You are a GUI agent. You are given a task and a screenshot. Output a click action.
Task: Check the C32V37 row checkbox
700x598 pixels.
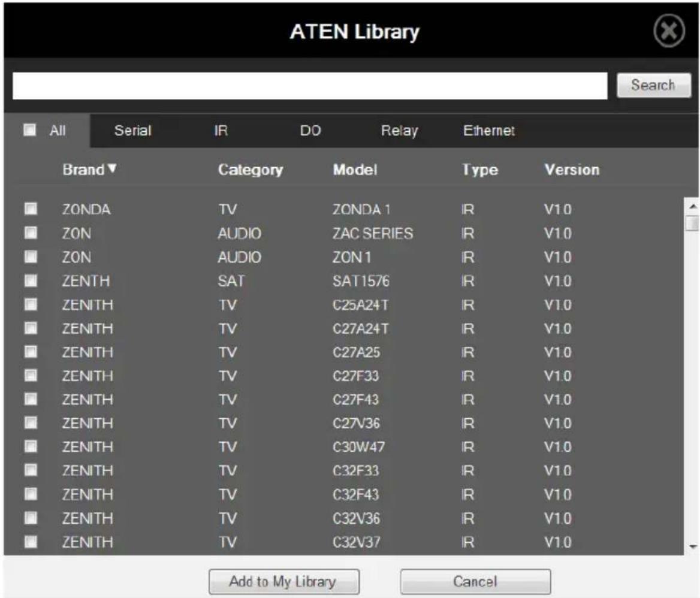tap(31, 542)
